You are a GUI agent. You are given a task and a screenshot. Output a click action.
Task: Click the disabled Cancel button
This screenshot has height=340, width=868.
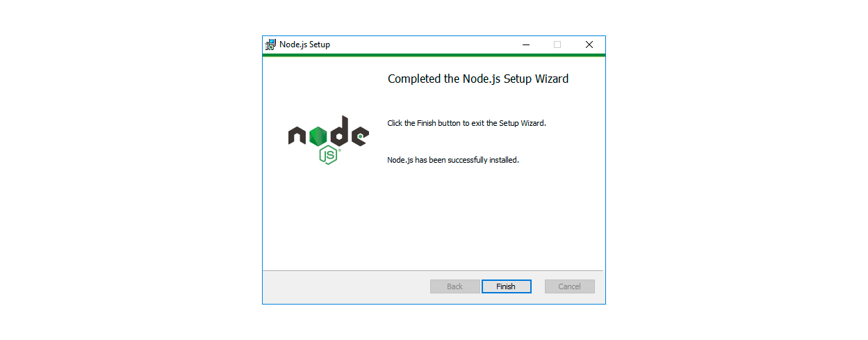click(570, 286)
